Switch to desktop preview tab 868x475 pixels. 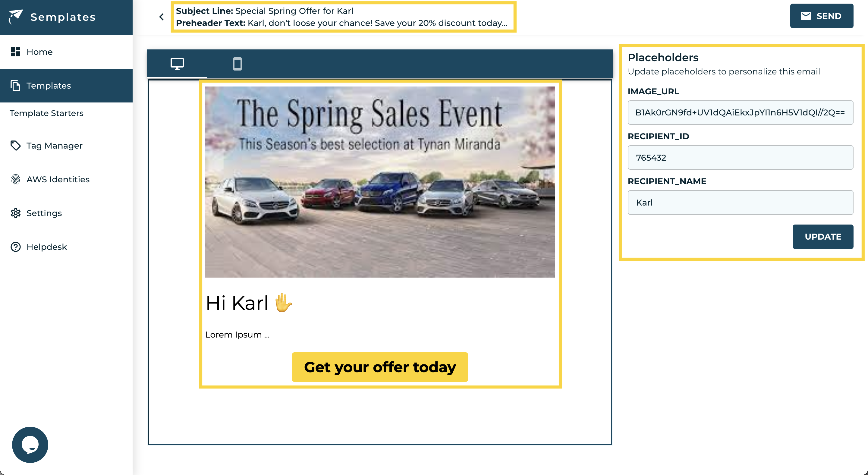[x=177, y=64]
